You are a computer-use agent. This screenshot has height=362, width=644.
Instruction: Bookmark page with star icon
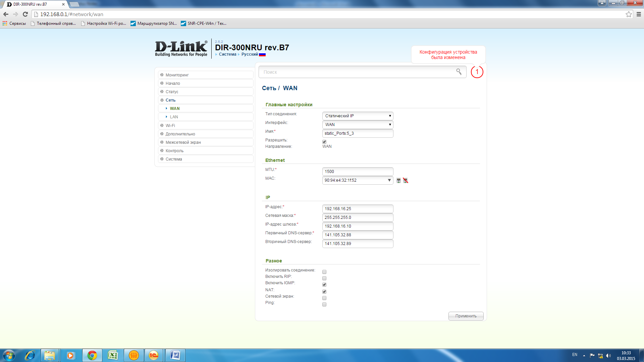pyautogui.click(x=629, y=14)
